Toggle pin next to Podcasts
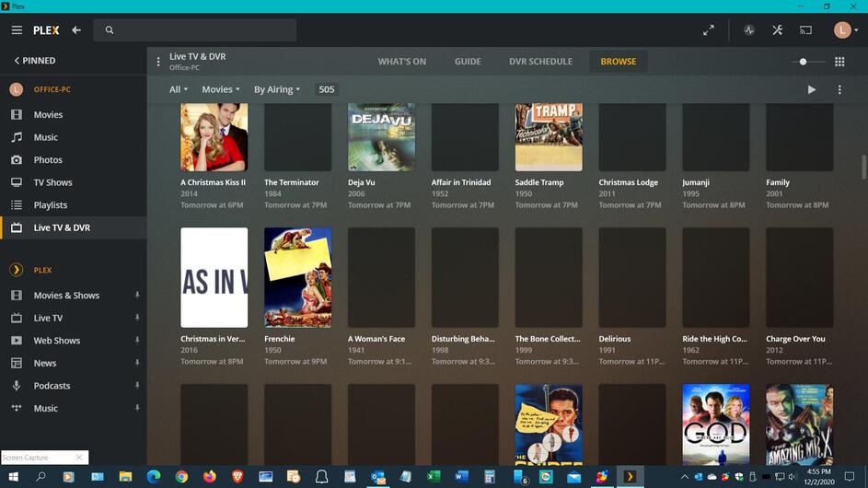The image size is (868, 488). pos(137,386)
